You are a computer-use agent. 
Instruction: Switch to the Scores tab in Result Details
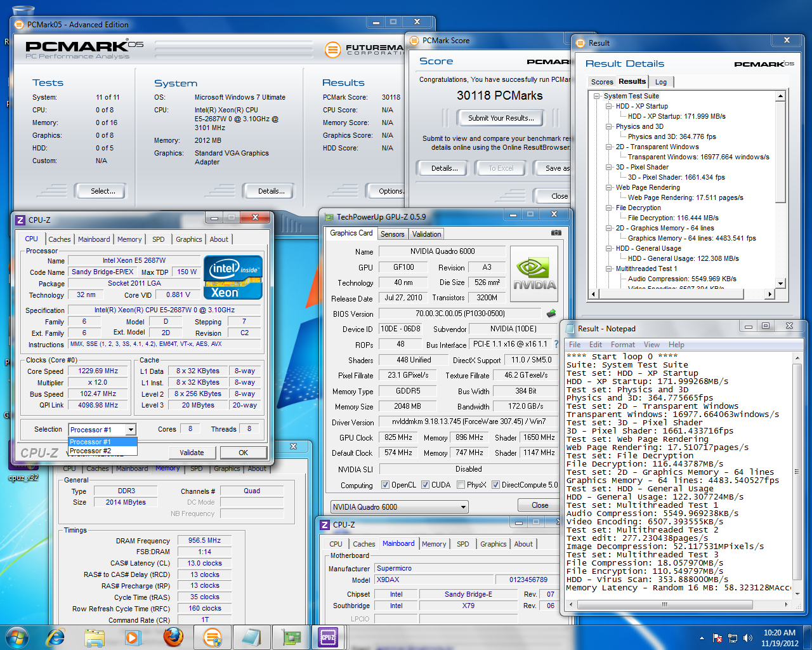click(x=602, y=82)
